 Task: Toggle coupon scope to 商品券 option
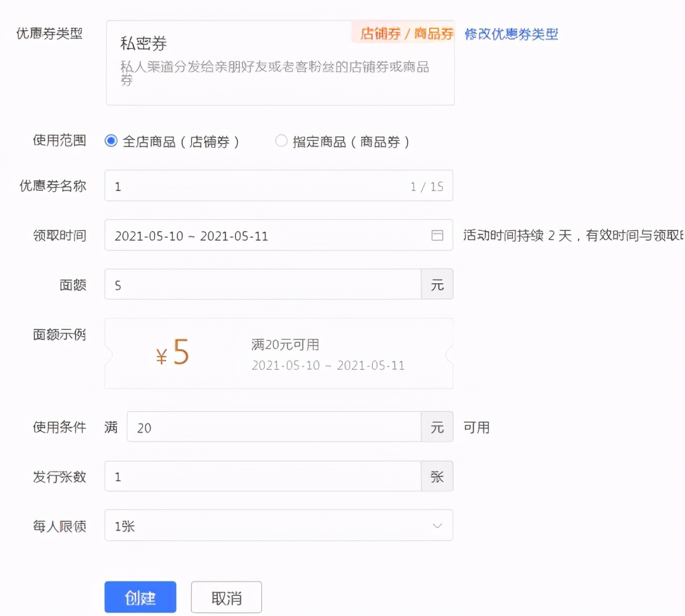pyautogui.click(x=281, y=140)
